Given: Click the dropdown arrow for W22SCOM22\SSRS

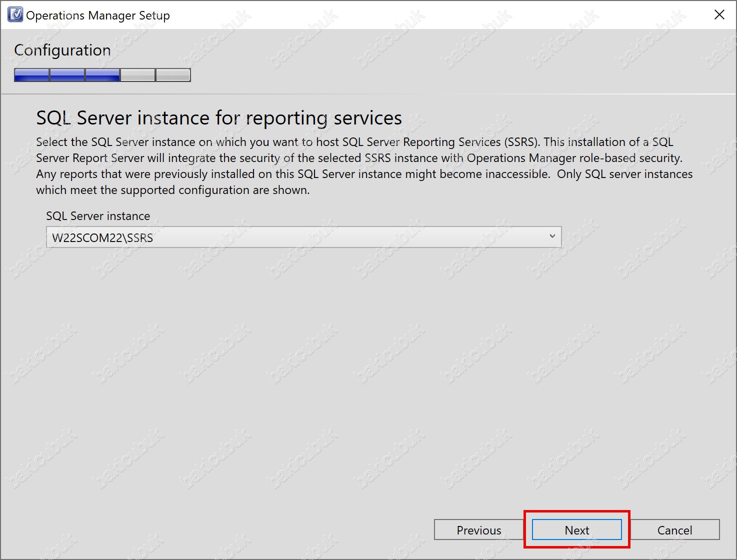Looking at the screenshot, I should click(552, 236).
